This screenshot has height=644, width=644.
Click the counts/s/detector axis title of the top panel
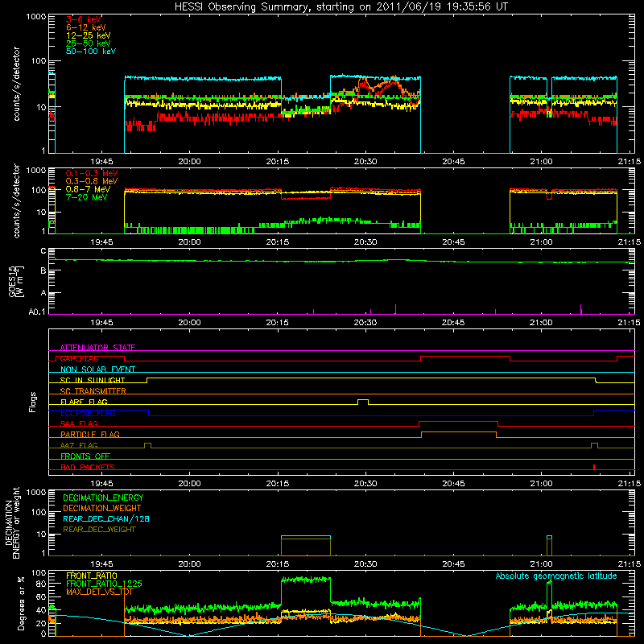pos(16,84)
